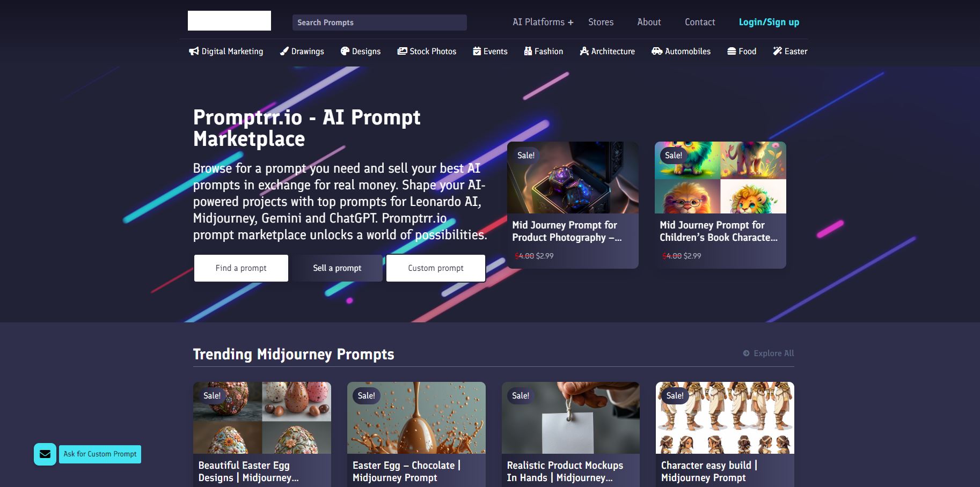
Task: Click the Designs palette icon
Action: tap(345, 51)
